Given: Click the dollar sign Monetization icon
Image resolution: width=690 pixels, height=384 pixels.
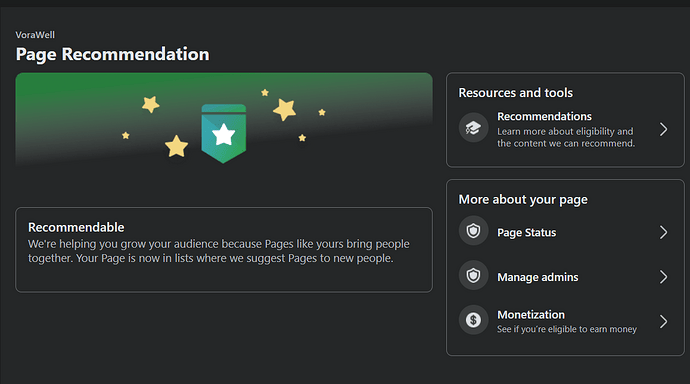Looking at the screenshot, I should pos(473,320).
